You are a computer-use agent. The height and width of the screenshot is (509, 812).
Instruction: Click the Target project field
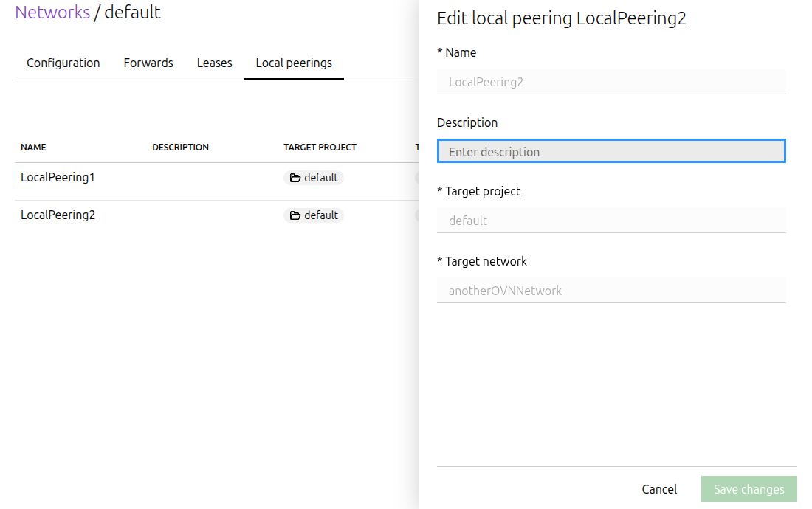pos(611,221)
